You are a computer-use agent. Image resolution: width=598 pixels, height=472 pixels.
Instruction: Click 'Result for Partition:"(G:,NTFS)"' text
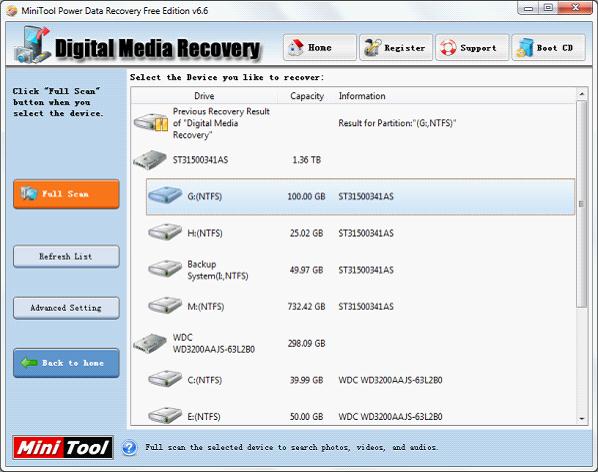pos(397,123)
